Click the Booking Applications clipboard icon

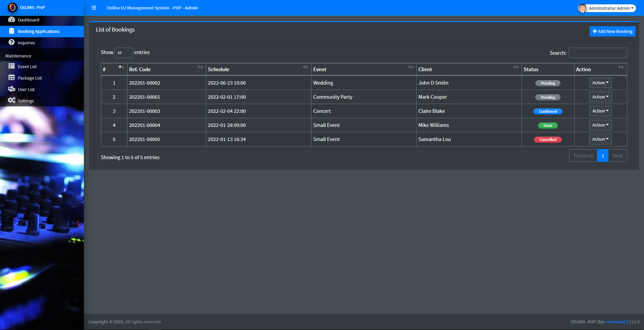[12, 31]
